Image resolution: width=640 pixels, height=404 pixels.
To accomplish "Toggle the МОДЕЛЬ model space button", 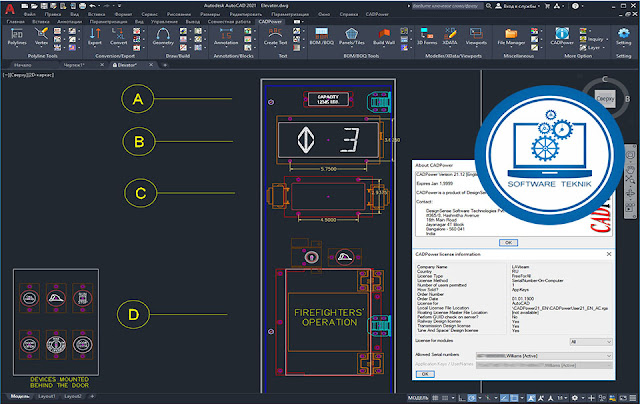I will coord(418,398).
